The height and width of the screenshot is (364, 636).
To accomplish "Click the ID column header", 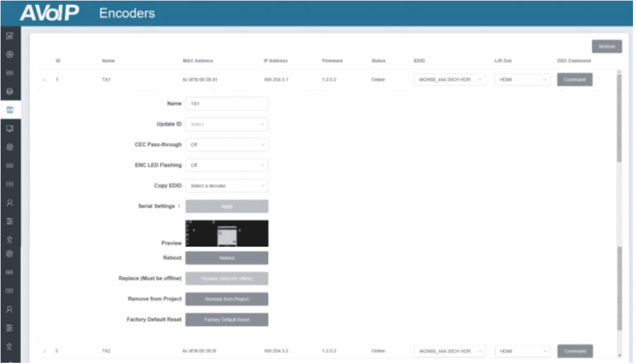I will (x=58, y=61).
